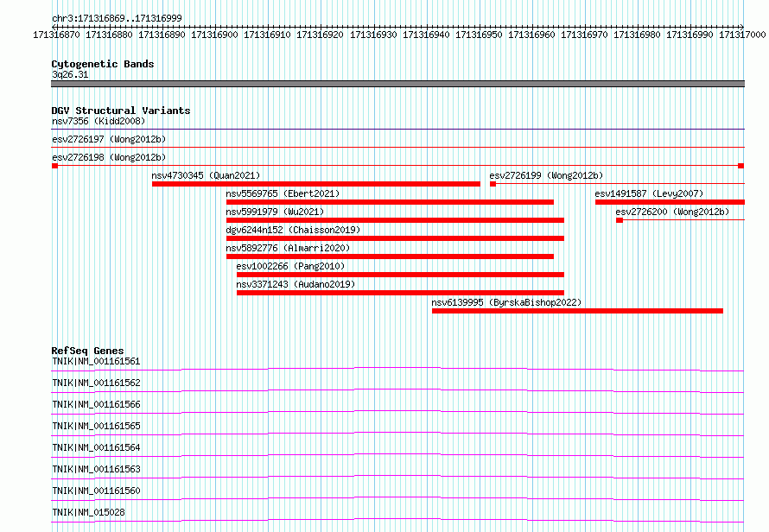The image size is (769, 532).
Task: Click the red bar of dgv6244n152
Action: click(x=395, y=238)
